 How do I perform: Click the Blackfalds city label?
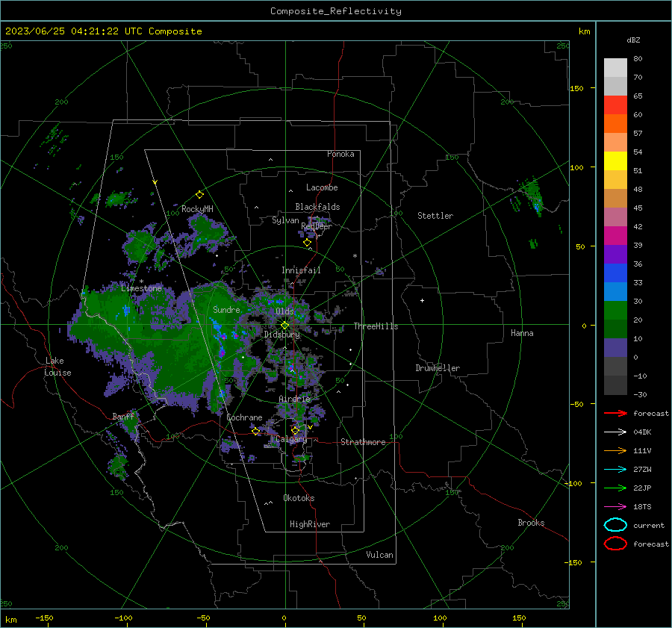pyautogui.click(x=317, y=207)
